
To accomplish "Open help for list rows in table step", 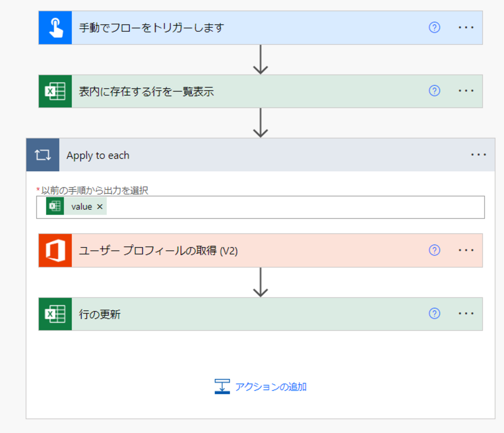I will (434, 91).
